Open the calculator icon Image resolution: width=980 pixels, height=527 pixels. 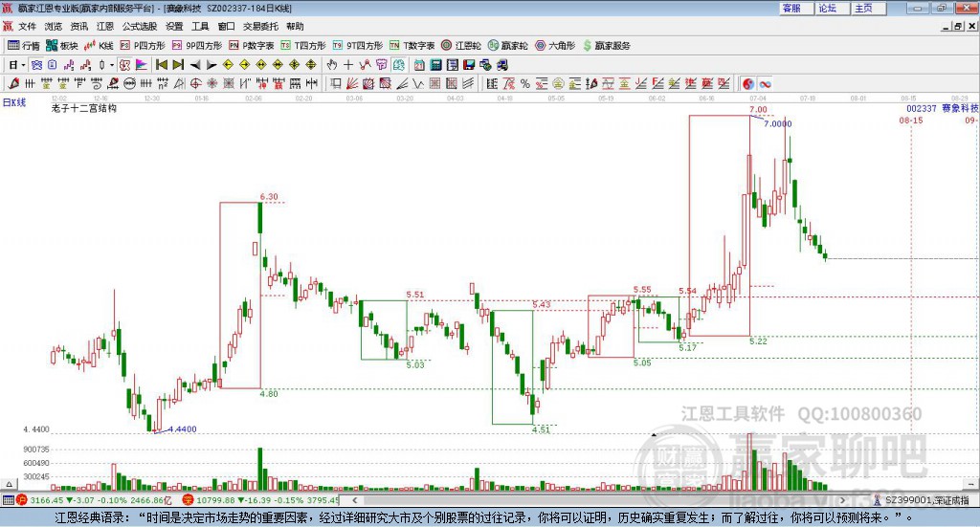tap(435, 65)
